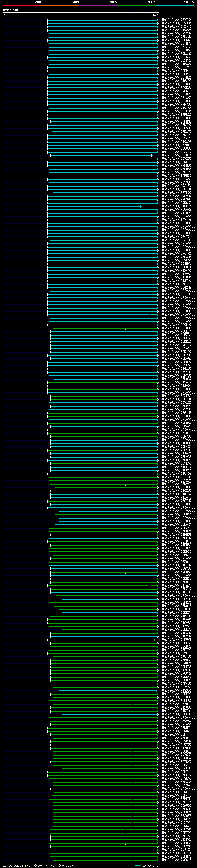Screen dimensions: 197x868
Task: Select the UniRef100_Q7RI51 label
Action: 176,836
